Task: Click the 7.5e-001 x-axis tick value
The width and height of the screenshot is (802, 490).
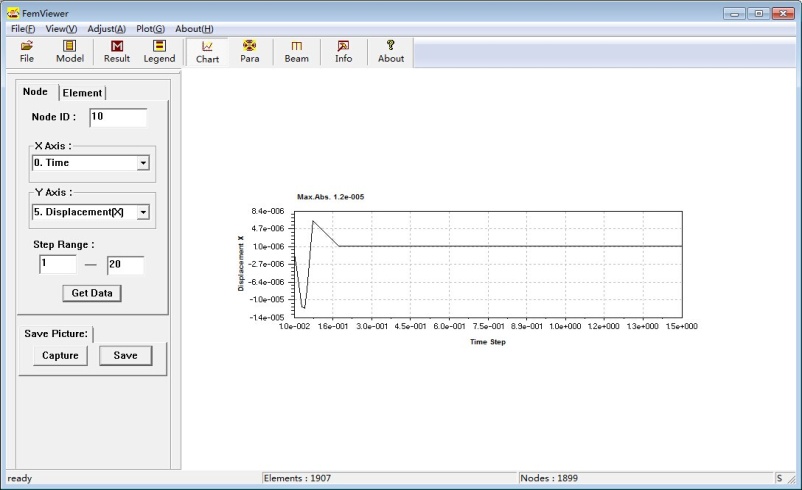Action: (x=488, y=326)
